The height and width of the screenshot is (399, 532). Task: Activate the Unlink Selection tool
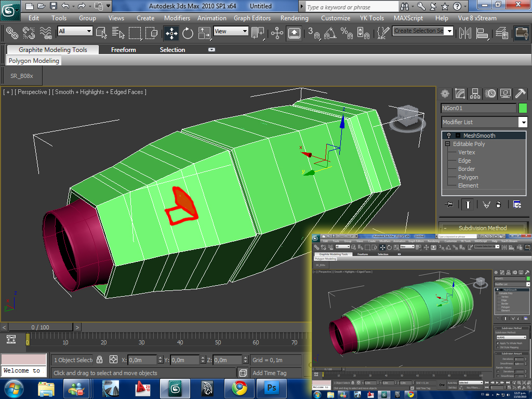[29, 33]
